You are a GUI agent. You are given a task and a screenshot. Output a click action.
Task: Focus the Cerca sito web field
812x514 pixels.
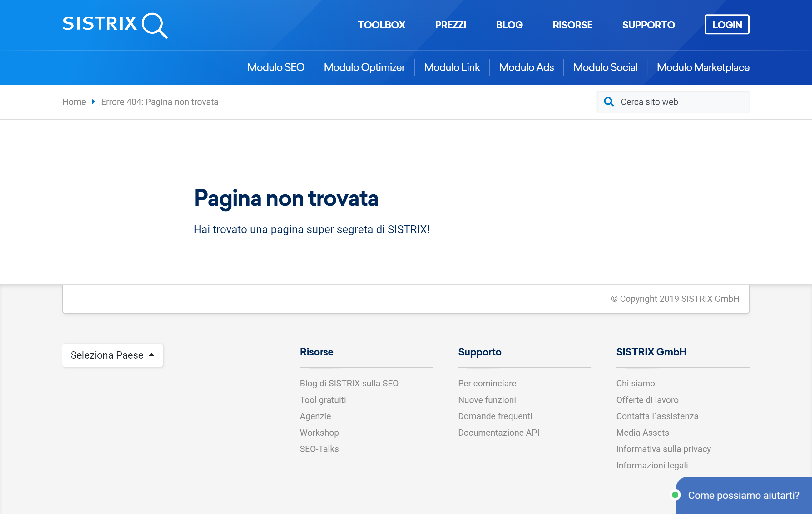pos(673,102)
